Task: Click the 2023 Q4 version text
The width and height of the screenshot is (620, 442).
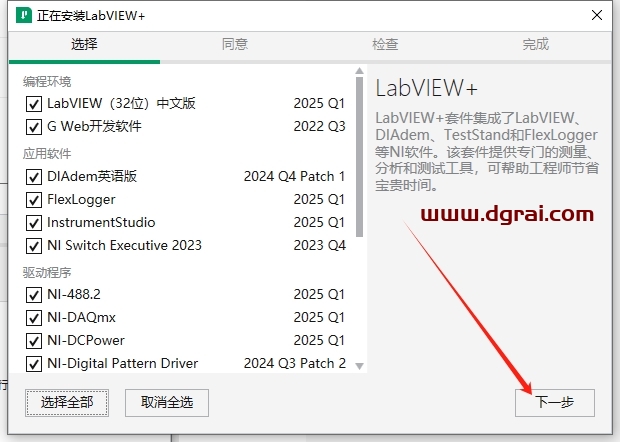Action: point(319,245)
